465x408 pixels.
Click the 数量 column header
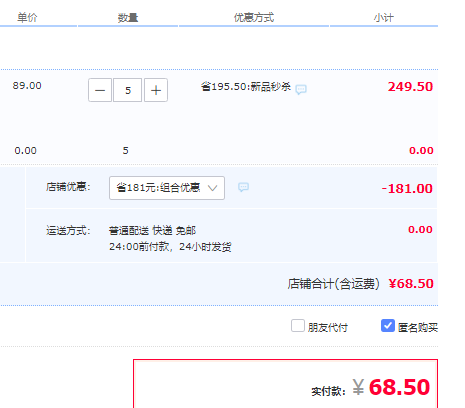click(x=128, y=17)
